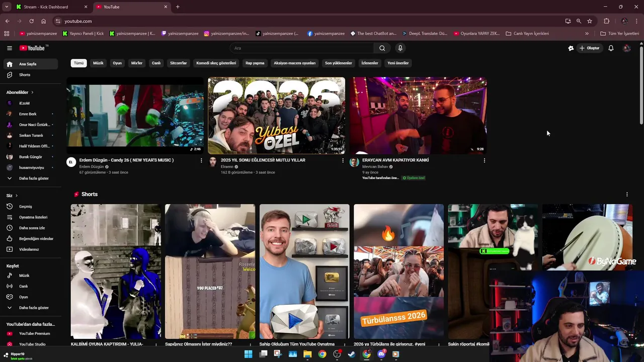Open Oynatma listeleri playlists
644x362 pixels.
pos(30,217)
